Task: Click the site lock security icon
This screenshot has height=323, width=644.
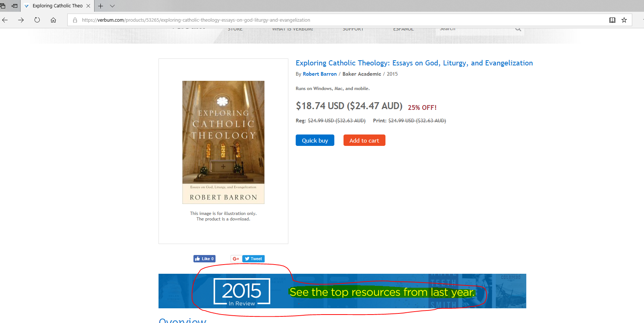Action: click(75, 20)
